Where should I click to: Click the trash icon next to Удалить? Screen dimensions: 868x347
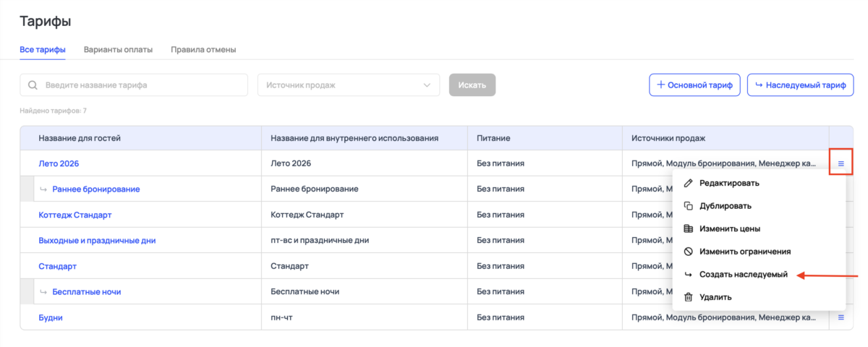[689, 297]
